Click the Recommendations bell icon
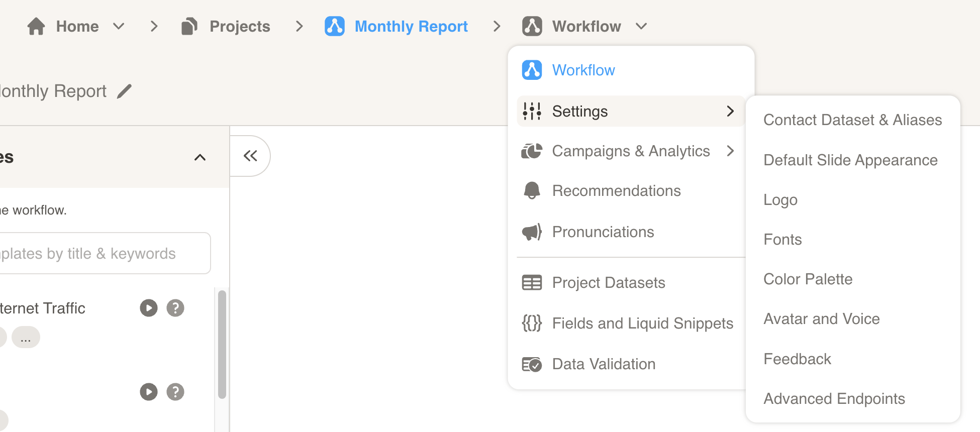Viewport: 980px width, 432px height. [x=532, y=191]
